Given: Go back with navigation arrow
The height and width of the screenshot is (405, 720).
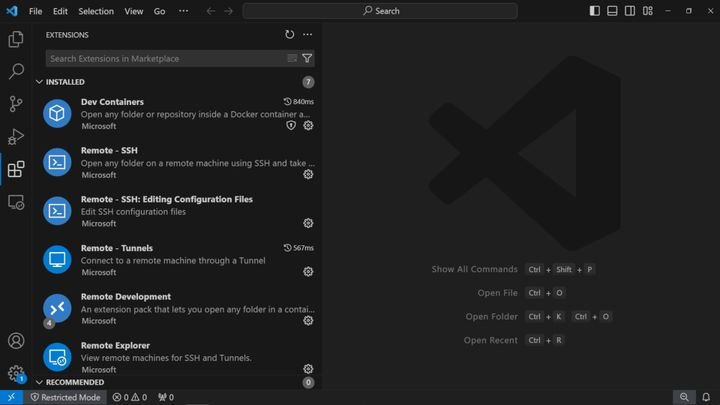Looking at the screenshot, I should click(211, 11).
